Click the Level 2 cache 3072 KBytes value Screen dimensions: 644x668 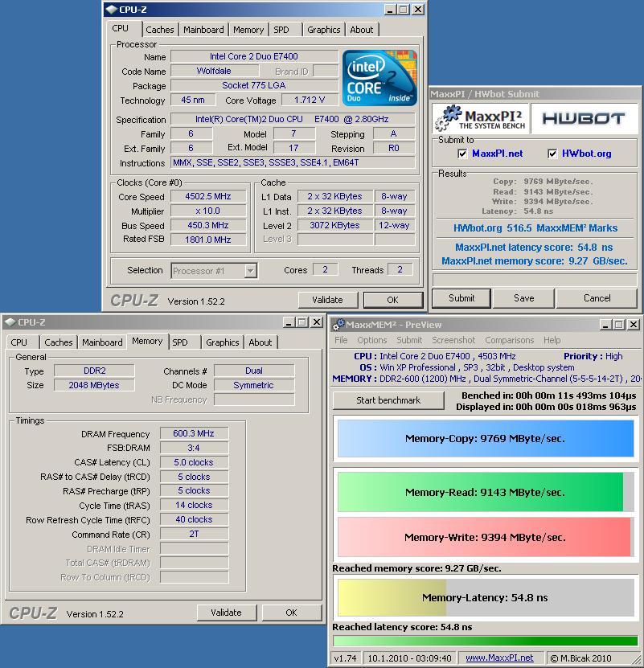tap(335, 225)
